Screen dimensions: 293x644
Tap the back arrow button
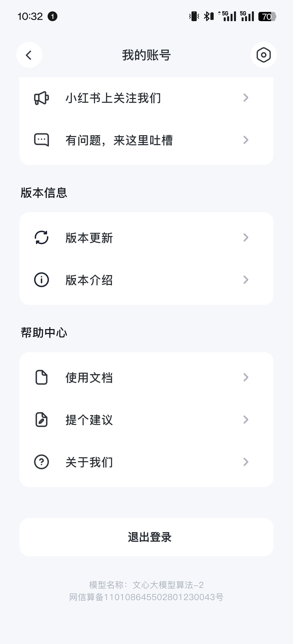pyautogui.click(x=29, y=55)
